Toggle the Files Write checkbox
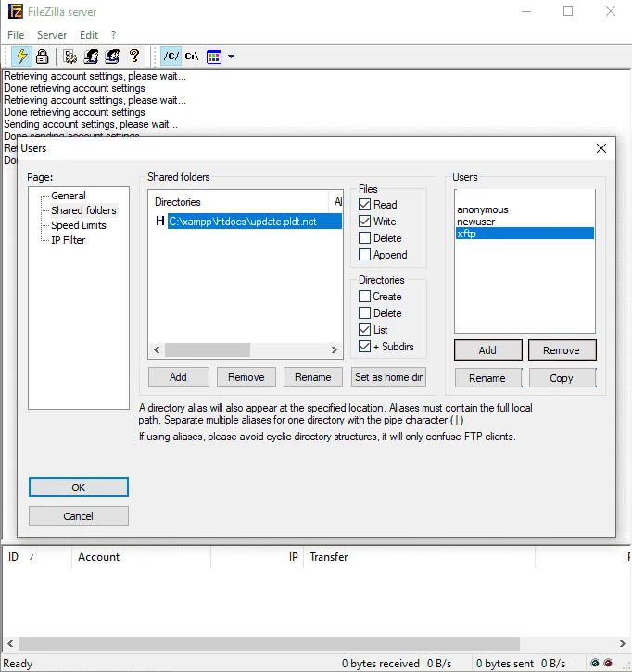 (364, 222)
